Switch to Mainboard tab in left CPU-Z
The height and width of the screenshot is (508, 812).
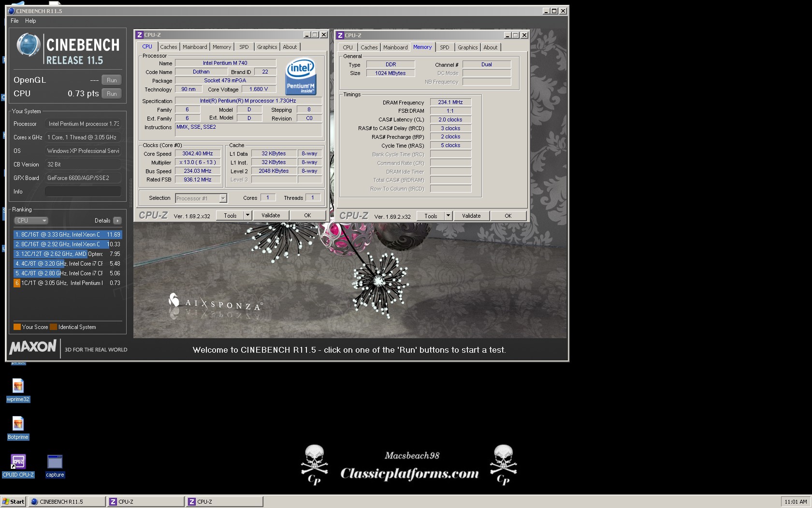pos(195,47)
